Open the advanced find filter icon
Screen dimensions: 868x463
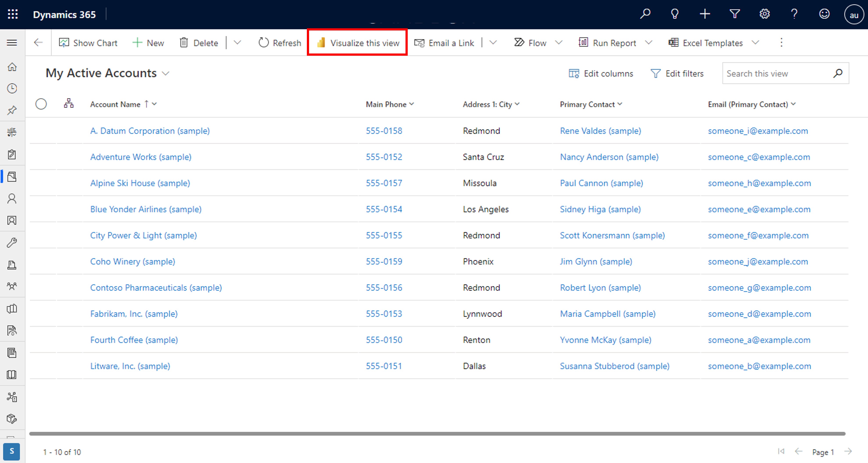tap(735, 14)
